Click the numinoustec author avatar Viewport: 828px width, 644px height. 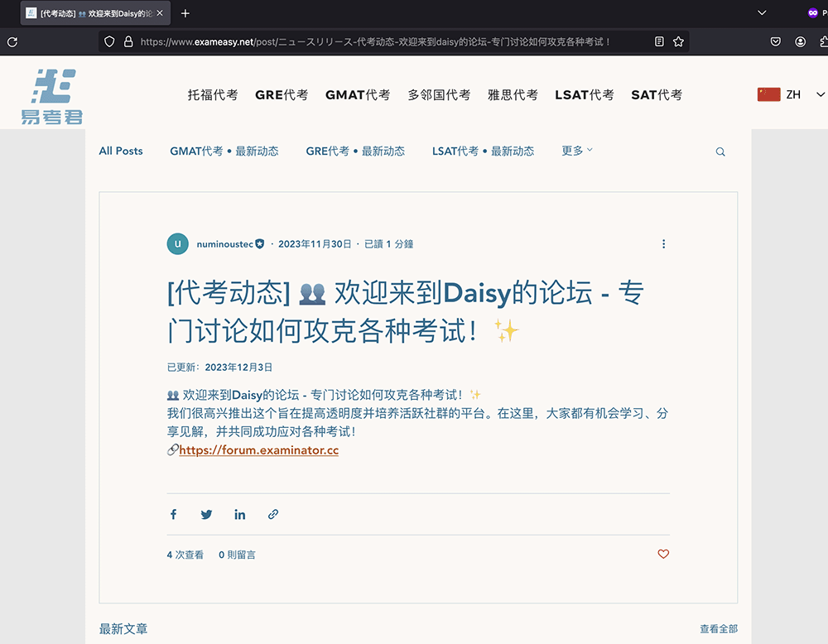pyautogui.click(x=178, y=244)
